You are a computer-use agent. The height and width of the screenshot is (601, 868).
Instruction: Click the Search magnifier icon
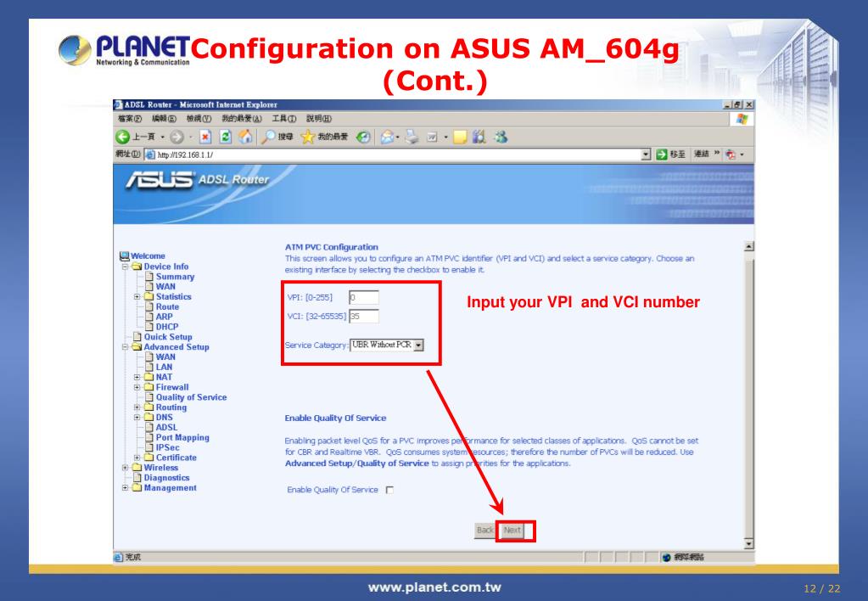point(268,137)
